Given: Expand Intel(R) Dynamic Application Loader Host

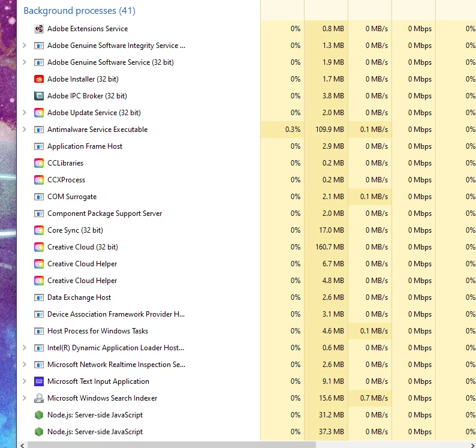Looking at the screenshot, I should 25,348.
